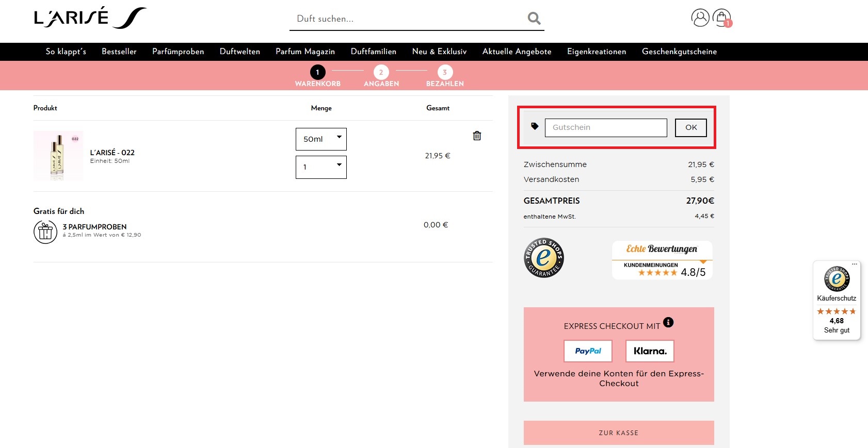868x448 pixels.
Task: Open Bestseller menu item
Action: pyautogui.click(x=119, y=52)
